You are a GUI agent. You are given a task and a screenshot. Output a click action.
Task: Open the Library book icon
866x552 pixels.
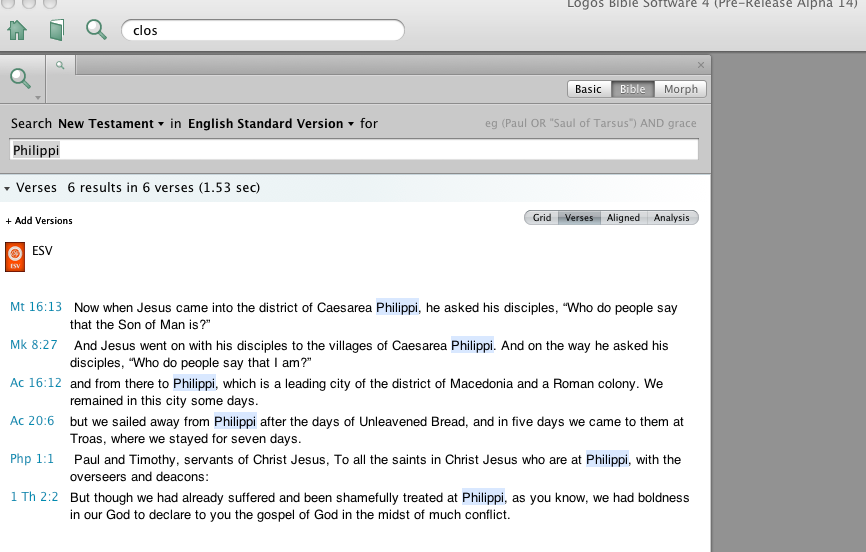point(56,30)
